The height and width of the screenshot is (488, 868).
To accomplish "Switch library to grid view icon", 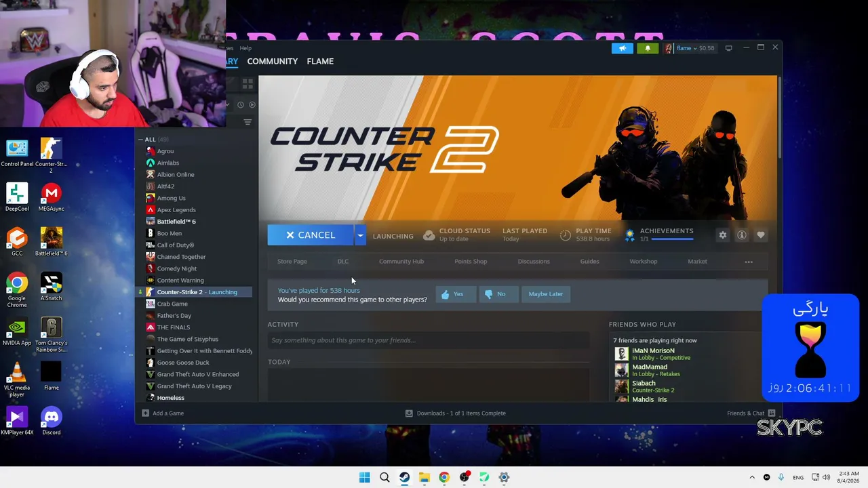I will (248, 84).
